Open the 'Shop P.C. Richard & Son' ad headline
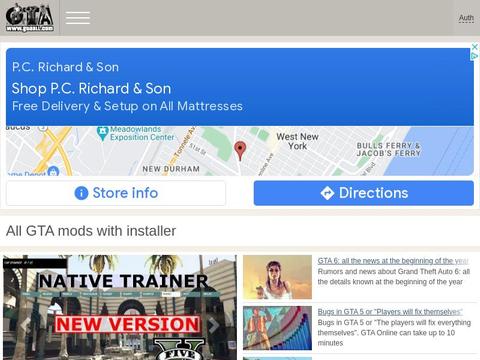This screenshot has width=480, height=360. [91, 89]
